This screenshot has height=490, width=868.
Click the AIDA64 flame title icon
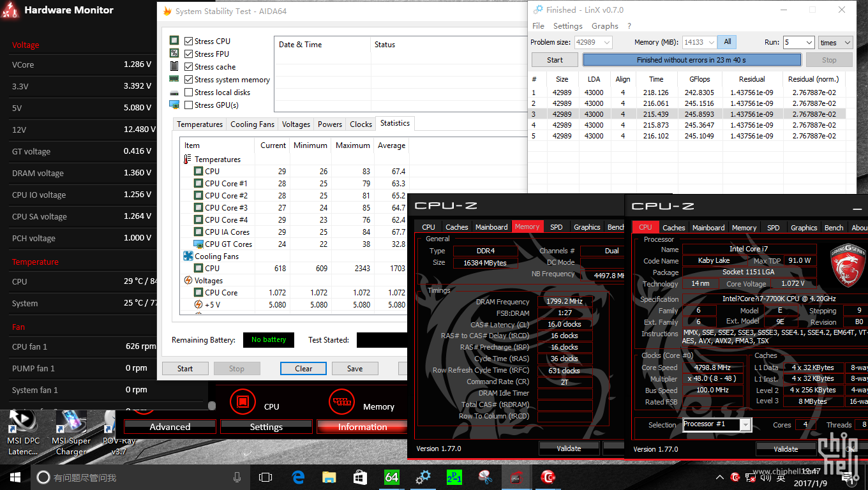[167, 11]
